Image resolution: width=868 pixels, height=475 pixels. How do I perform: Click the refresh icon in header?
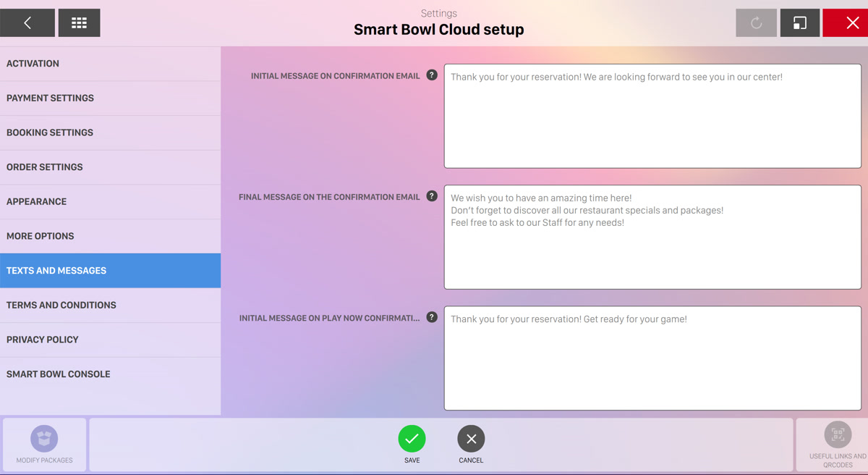[756, 23]
